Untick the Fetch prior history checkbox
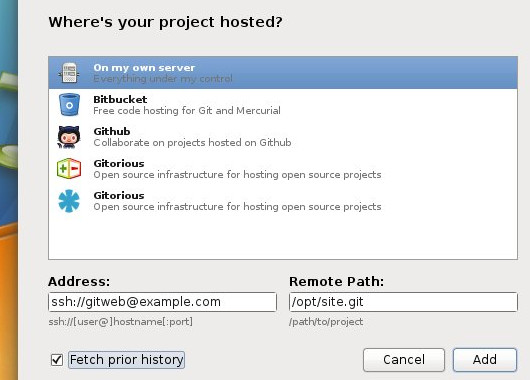The height and width of the screenshot is (380, 530). [57, 360]
